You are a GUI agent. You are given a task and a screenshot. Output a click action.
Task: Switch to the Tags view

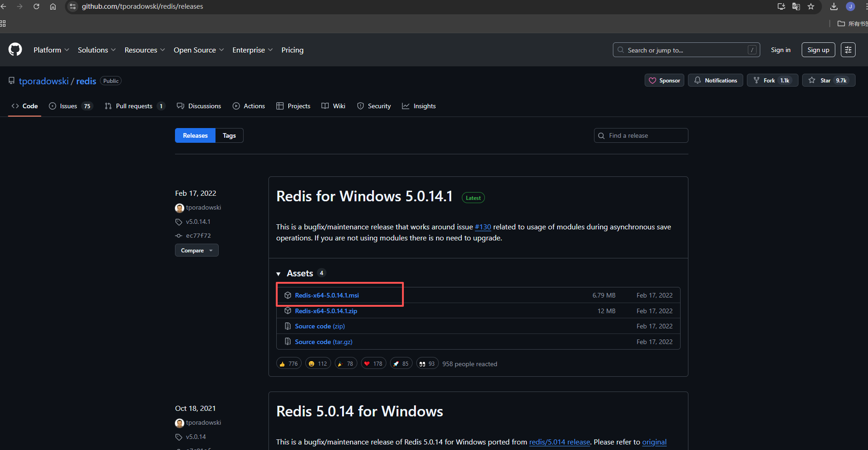click(229, 135)
